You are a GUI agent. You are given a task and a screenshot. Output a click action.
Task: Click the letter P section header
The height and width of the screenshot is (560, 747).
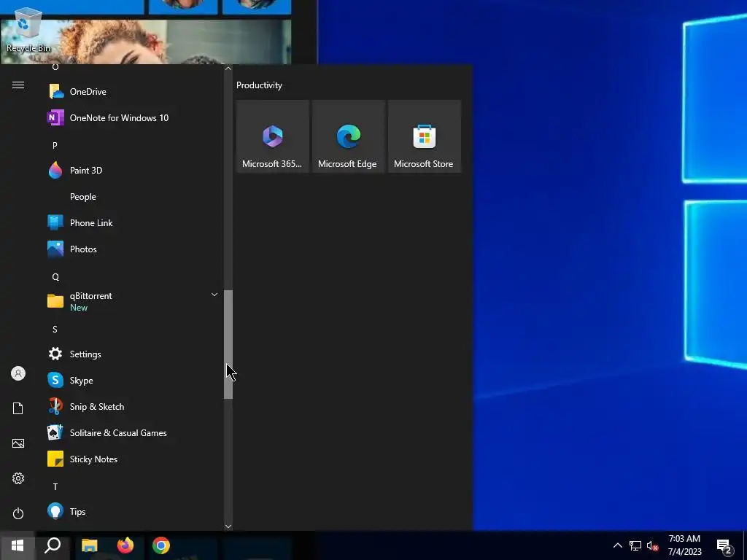tap(55, 145)
